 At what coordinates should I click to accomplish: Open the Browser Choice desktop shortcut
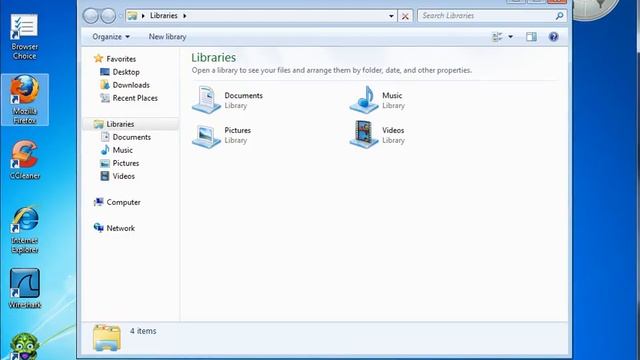point(24,36)
